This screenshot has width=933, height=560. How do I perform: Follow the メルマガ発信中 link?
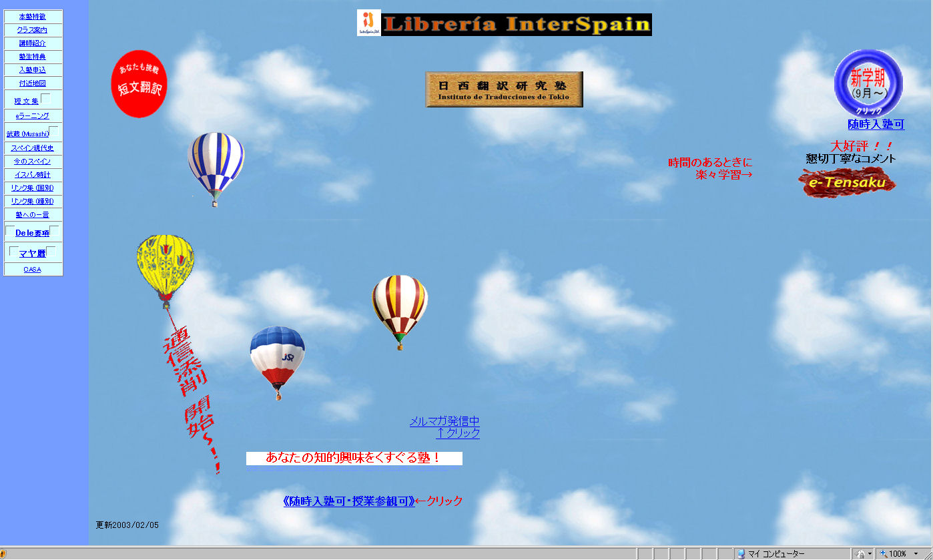coord(444,421)
